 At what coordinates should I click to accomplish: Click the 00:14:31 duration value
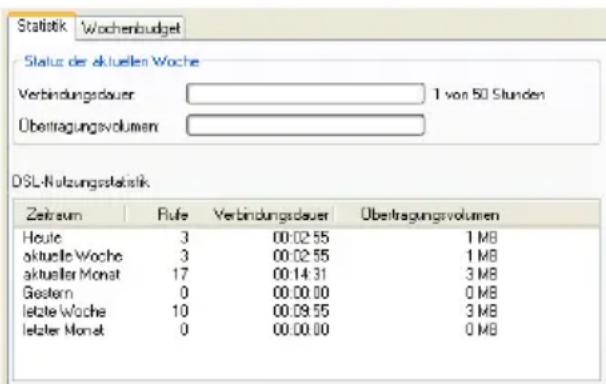tap(300, 274)
